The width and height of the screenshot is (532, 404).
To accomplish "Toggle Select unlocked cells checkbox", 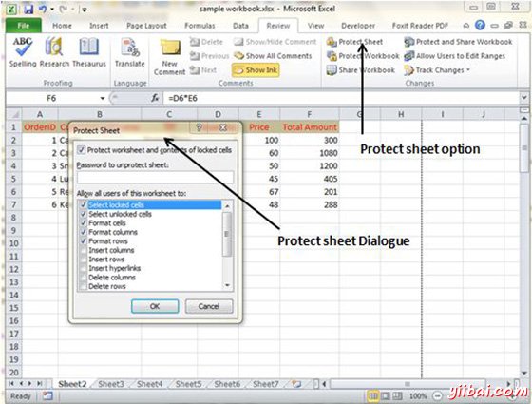I will 84,214.
